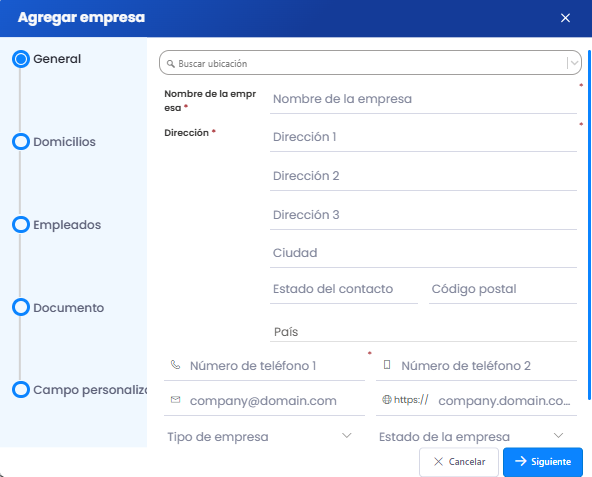
Task: Click the envelope icon in the email field
Action: (176, 400)
